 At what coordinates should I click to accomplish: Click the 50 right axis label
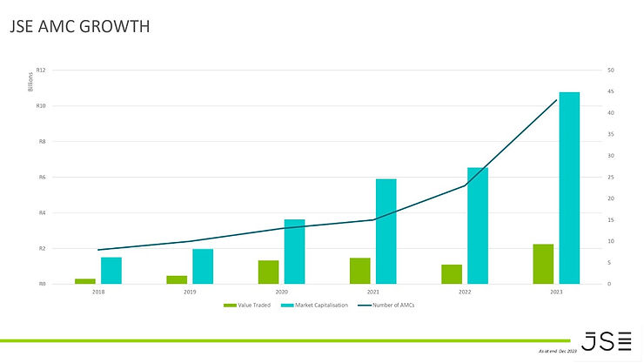(x=611, y=71)
